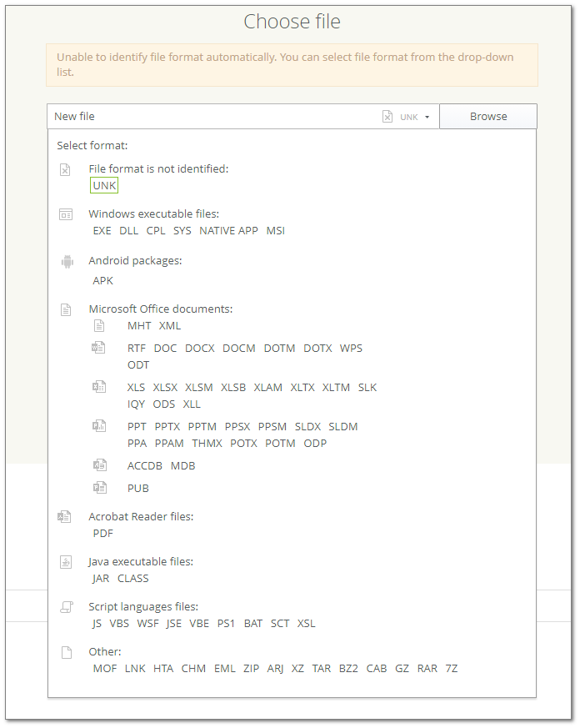Click the Android packages robot icon
580x728 pixels.
[x=67, y=262]
